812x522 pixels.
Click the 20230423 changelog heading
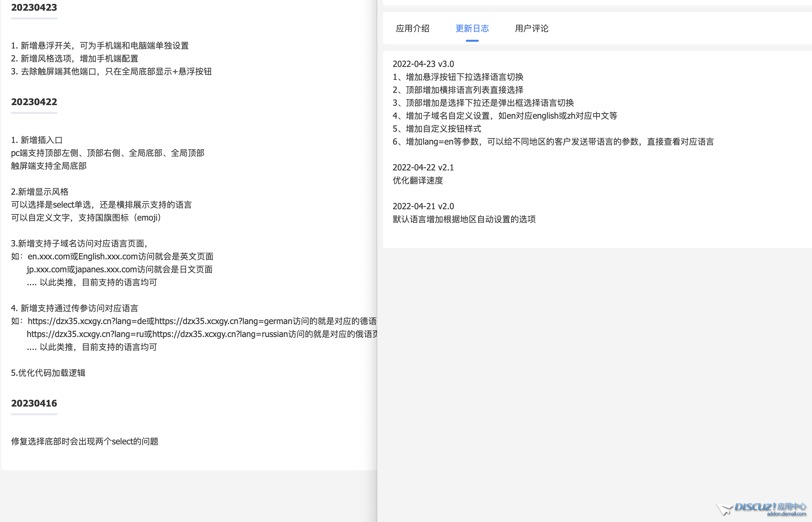(34, 7)
